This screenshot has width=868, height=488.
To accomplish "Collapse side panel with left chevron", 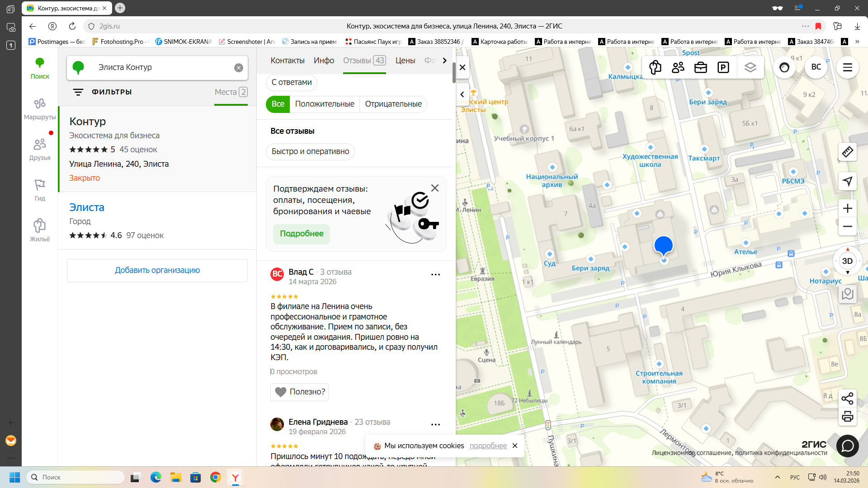I will (462, 94).
